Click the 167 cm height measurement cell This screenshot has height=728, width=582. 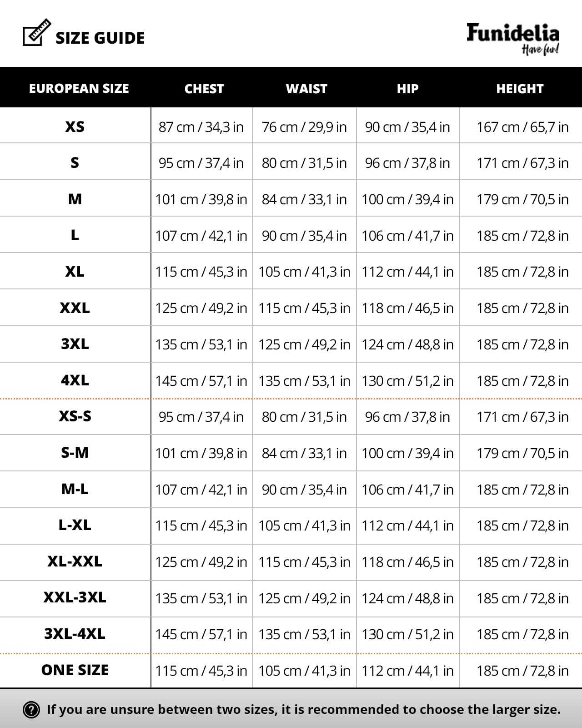522,127
